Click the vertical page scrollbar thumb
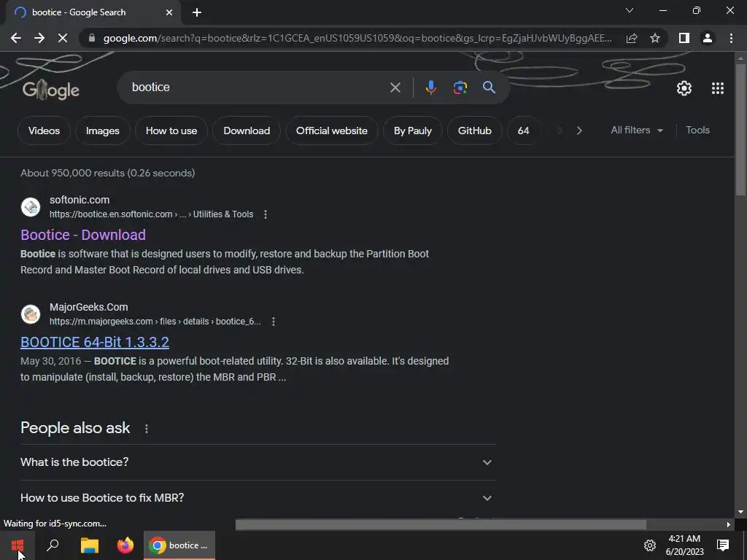Viewport: 747px width, 560px height. pyautogui.click(x=740, y=128)
